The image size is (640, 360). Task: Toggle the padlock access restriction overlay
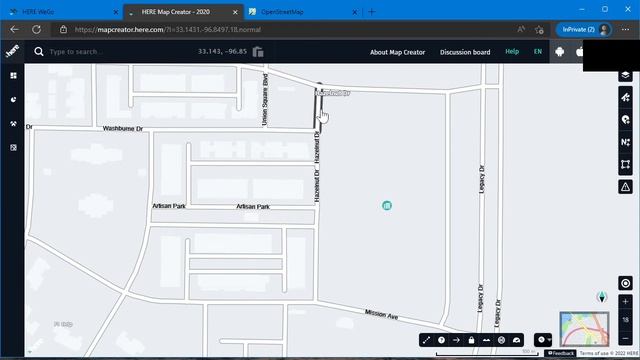(x=471, y=340)
